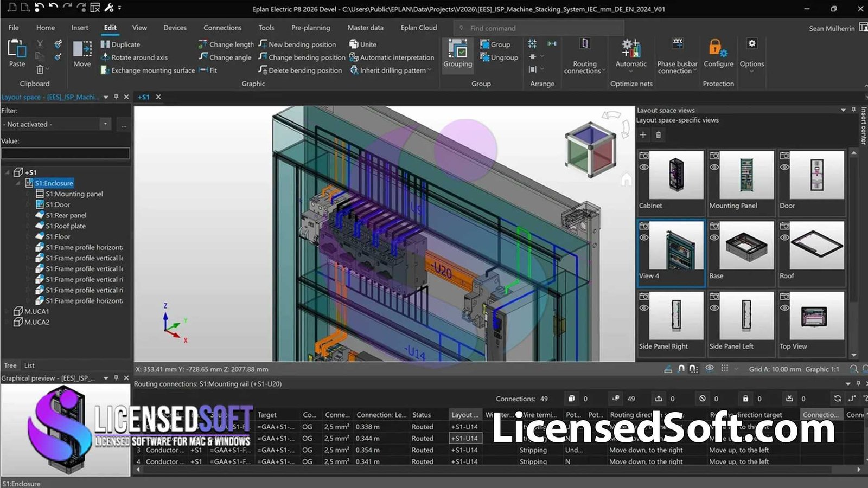Show the Top View with its eye icon
Screen dimensions: 868x488
point(783,307)
